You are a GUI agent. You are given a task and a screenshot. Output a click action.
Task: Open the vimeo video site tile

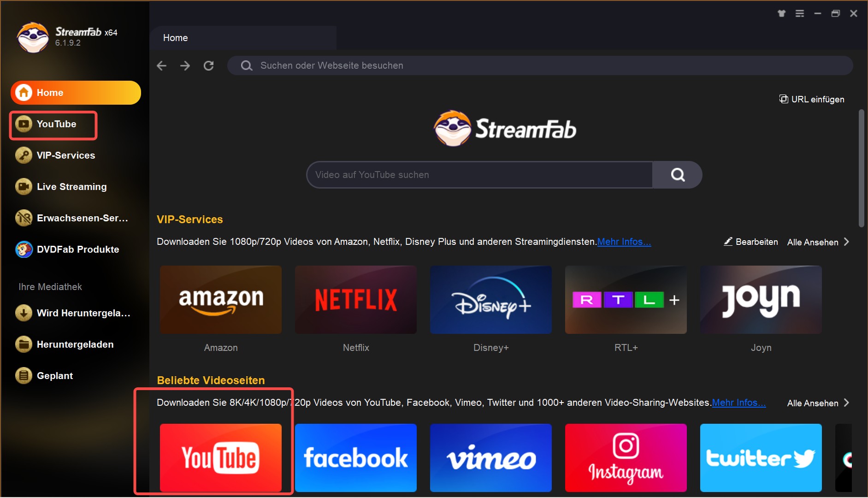(491, 458)
